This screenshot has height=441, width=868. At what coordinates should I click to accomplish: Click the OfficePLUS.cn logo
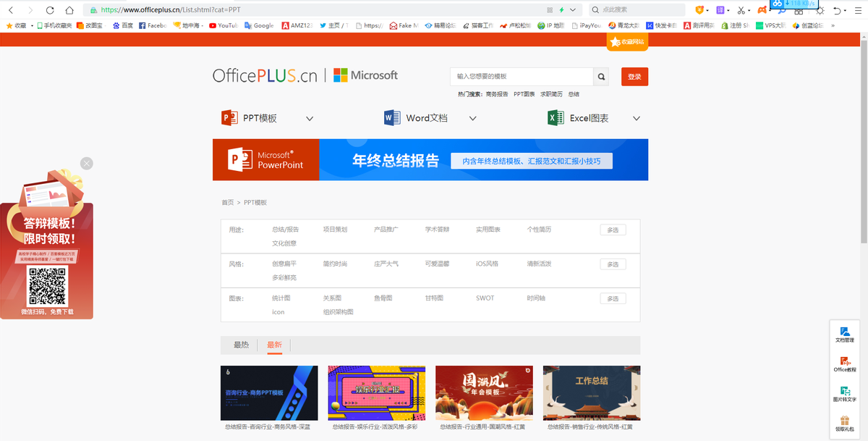pyautogui.click(x=265, y=75)
